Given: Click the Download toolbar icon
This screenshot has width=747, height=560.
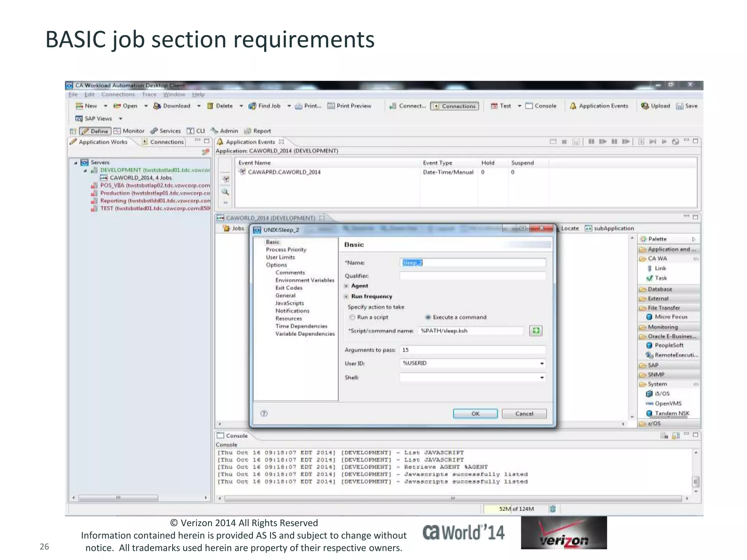Looking at the screenshot, I should tap(157, 106).
